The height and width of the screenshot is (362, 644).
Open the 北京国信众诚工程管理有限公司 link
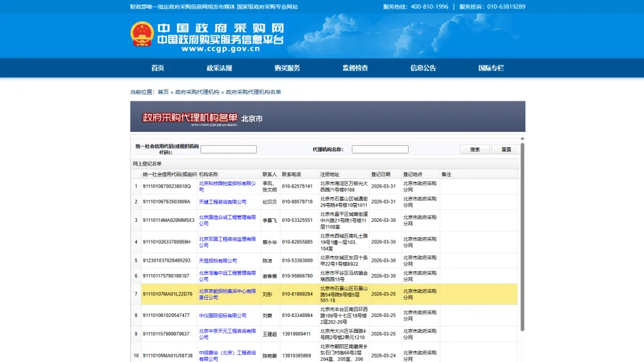[228, 221]
